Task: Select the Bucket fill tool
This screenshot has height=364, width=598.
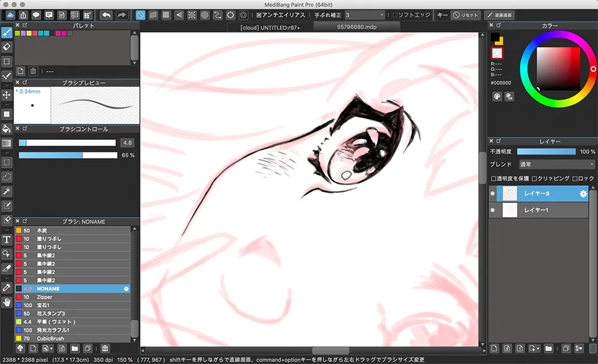Action: (x=7, y=129)
